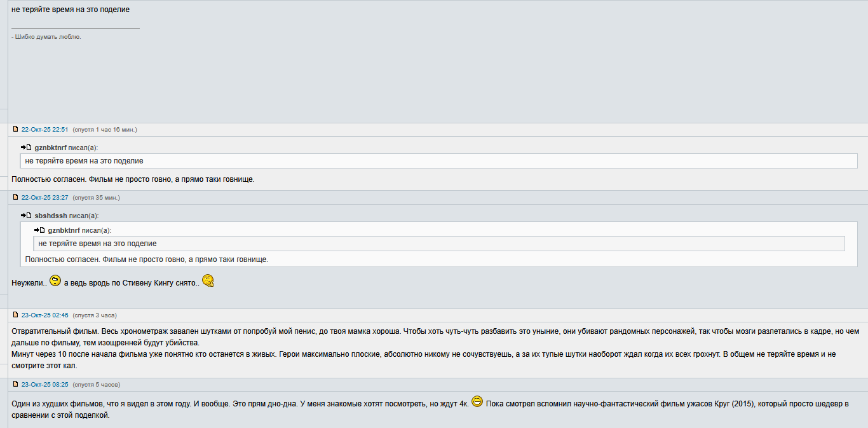Click quote arrow beside gznbktnrf in 22:51 post
This screenshot has width=868, height=428.
(26, 148)
